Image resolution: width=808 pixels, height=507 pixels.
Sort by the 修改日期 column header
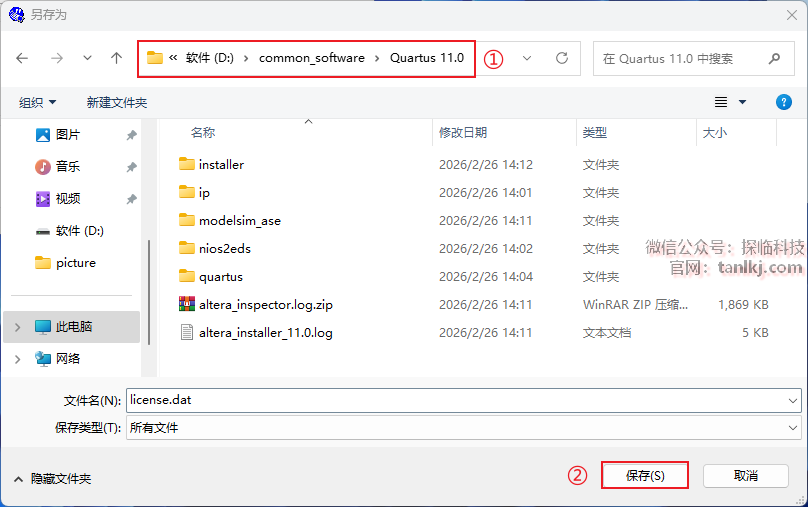(463, 133)
